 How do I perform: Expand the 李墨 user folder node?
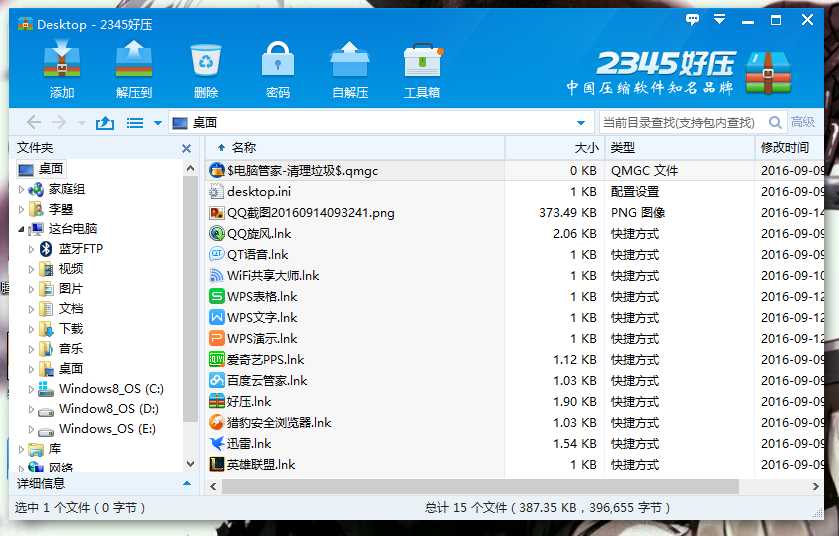[21, 209]
